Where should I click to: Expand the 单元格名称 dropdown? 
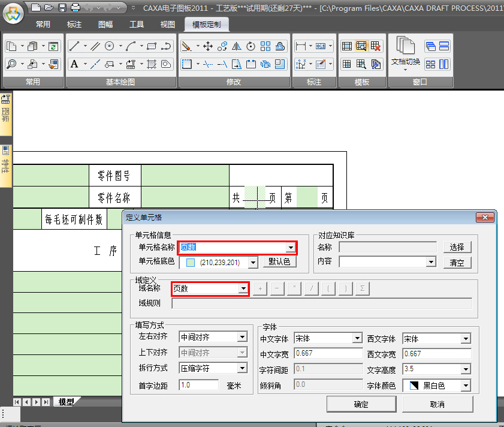pyautogui.click(x=291, y=248)
